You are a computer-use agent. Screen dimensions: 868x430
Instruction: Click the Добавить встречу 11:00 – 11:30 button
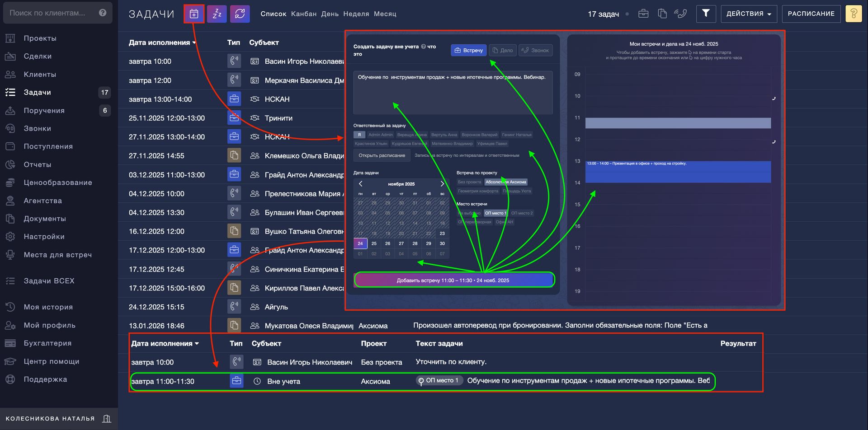tap(454, 280)
